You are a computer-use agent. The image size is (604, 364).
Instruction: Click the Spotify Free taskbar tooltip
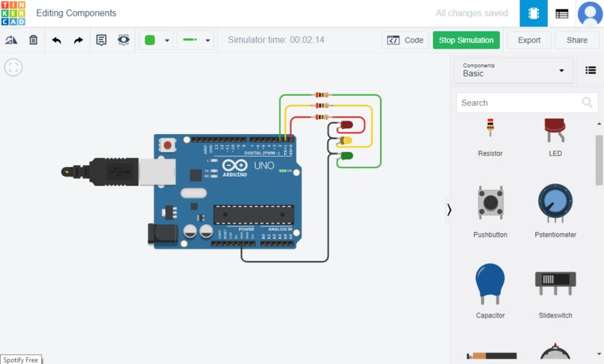[x=21, y=360]
